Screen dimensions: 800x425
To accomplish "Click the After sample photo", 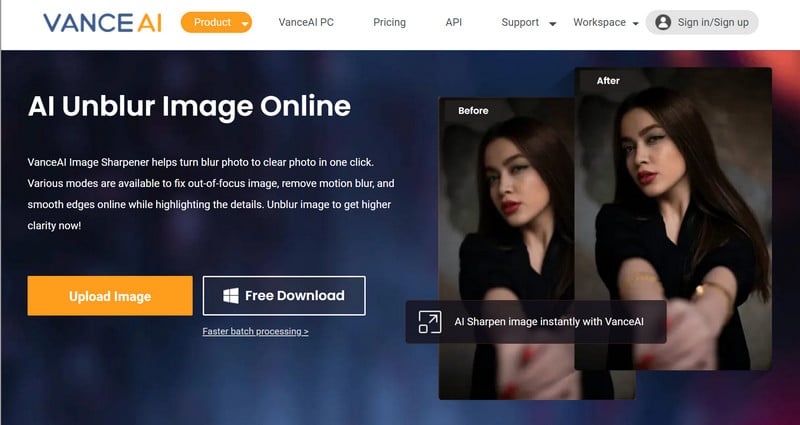I will click(x=673, y=219).
